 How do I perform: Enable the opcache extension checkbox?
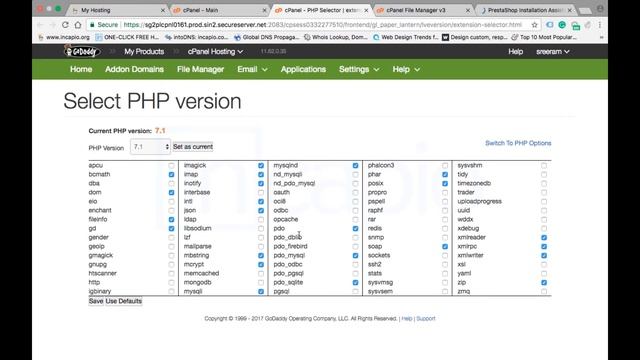[356, 220]
